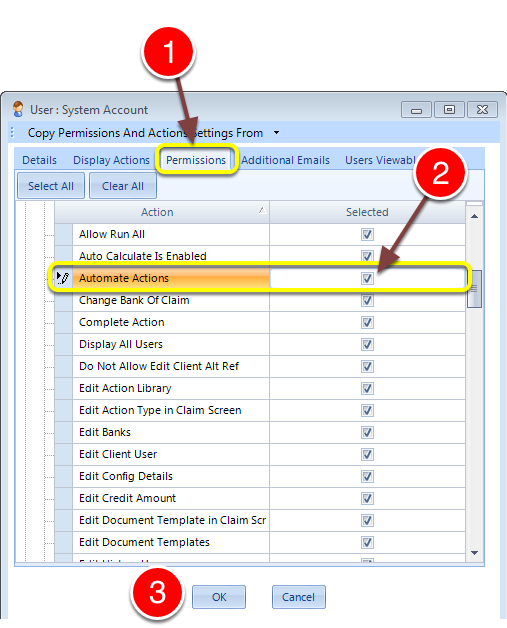Open the Additional Emails tab
This screenshot has height=628, width=507.
pyautogui.click(x=285, y=160)
